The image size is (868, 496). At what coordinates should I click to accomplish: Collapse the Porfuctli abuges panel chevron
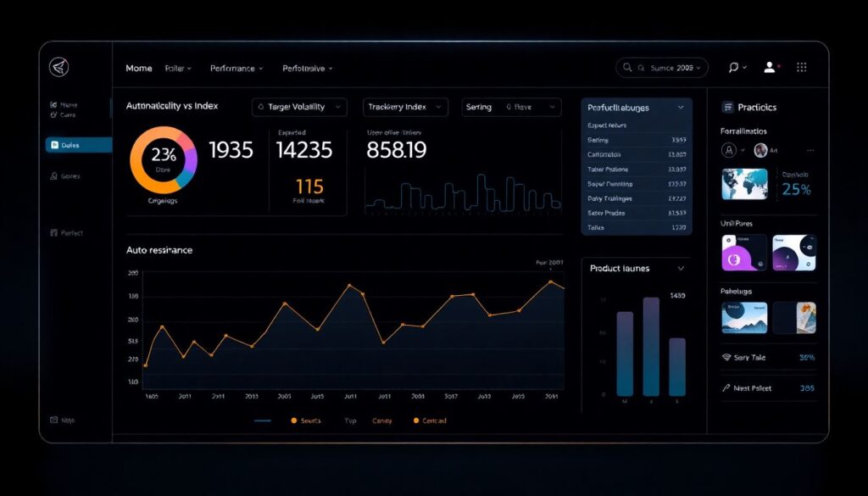[x=680, y=108]
